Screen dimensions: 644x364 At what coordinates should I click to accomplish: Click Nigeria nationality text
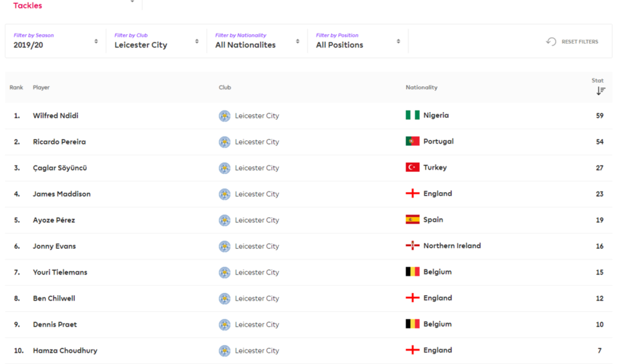point(436,115)
